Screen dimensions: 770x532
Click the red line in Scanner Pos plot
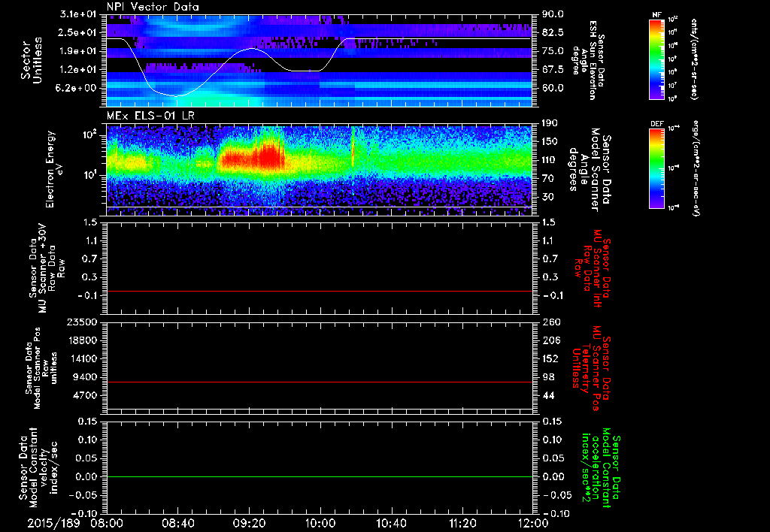pos(320,382)
